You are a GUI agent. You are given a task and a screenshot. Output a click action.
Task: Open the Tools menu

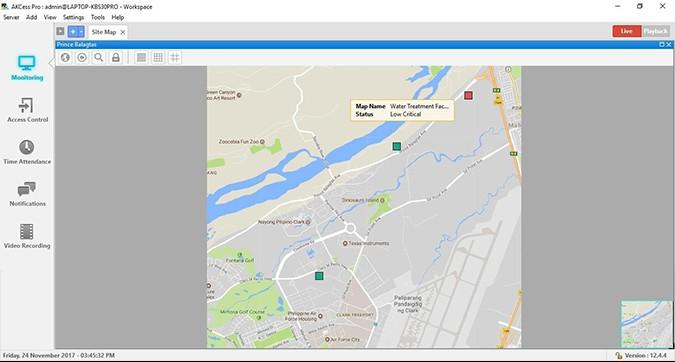(98, 17)
